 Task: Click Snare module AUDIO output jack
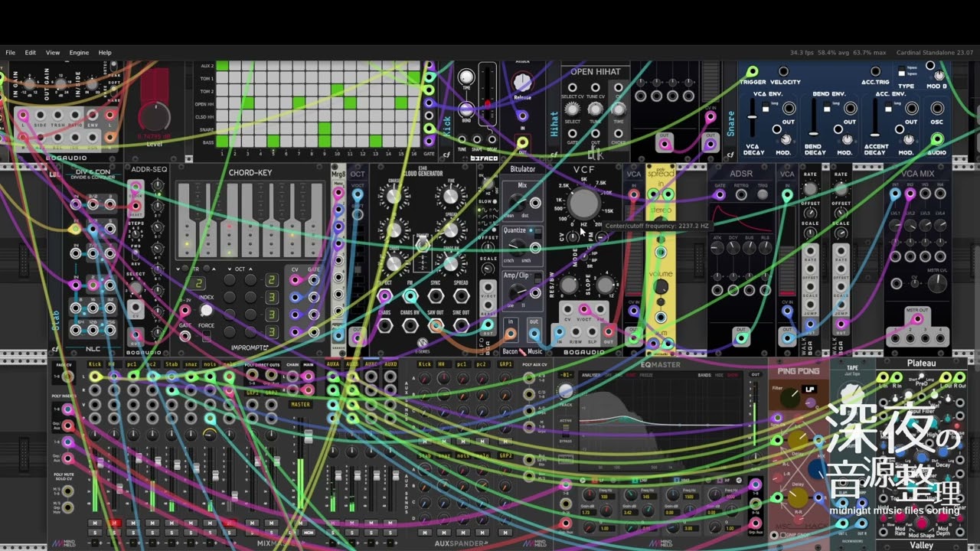click(937, 139)
